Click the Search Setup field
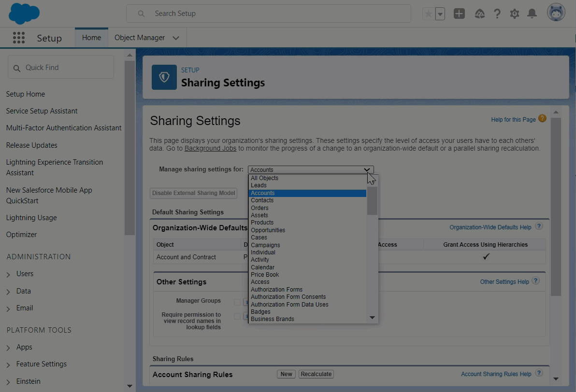This screenshot has width=576, height=392. coord(268,14)
